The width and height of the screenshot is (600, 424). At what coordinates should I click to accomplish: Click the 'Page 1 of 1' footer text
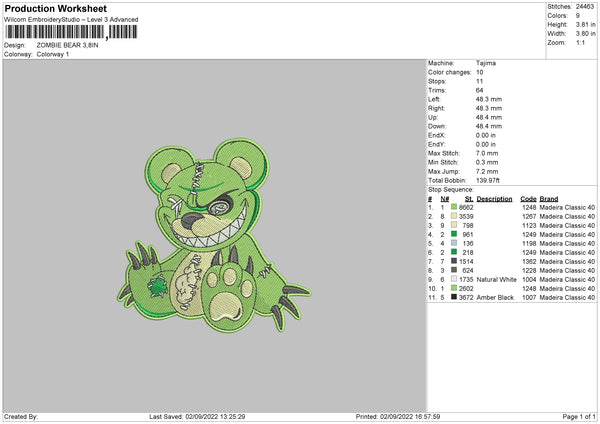579,416
